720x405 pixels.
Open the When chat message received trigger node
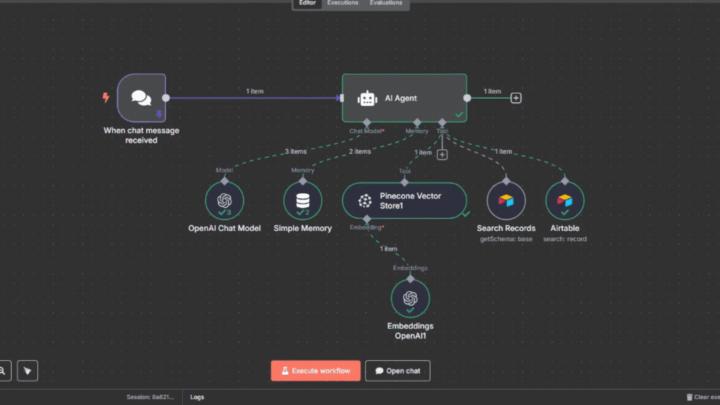click(141, 98)
